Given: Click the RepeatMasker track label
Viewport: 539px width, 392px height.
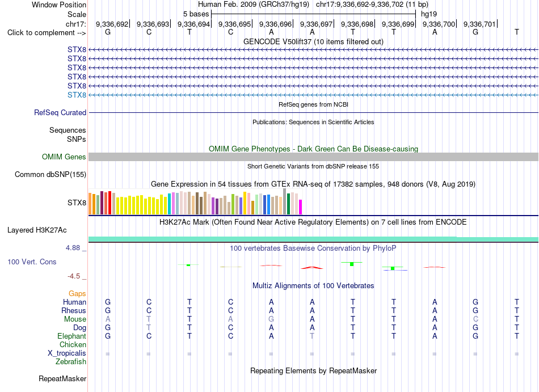Looking at the screenshot, I should coord(62,378).
